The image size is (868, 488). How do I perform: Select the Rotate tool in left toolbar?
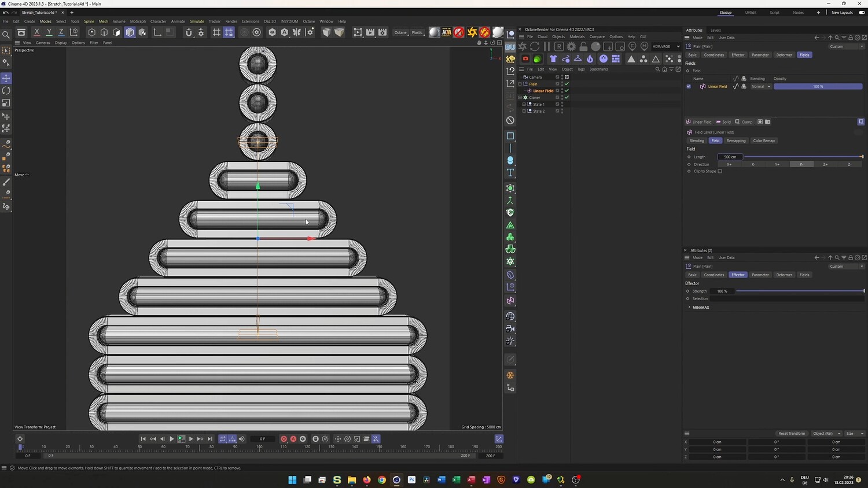6,91
